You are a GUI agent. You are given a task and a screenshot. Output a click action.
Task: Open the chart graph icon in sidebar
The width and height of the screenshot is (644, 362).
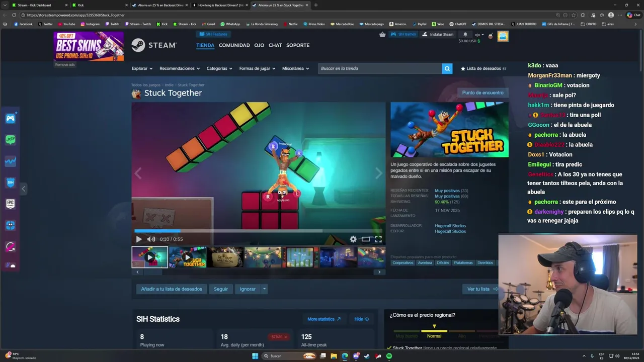(x=11, y=161)
